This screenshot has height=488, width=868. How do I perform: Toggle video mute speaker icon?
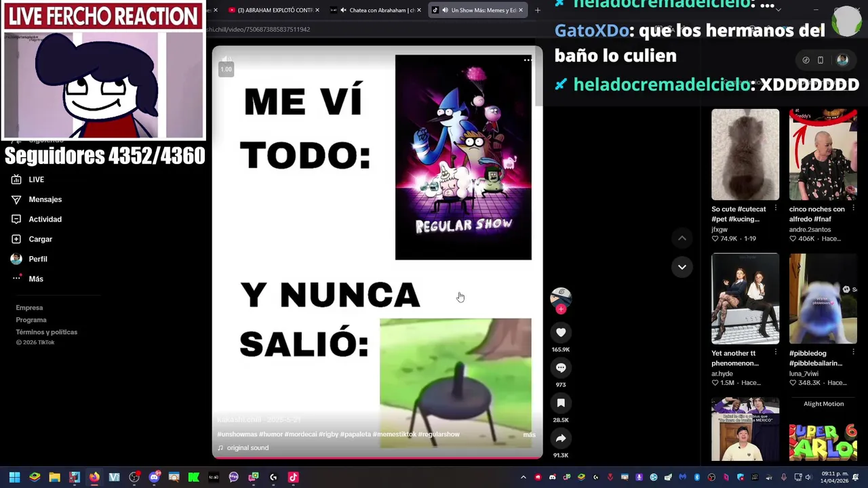(226, 58)
